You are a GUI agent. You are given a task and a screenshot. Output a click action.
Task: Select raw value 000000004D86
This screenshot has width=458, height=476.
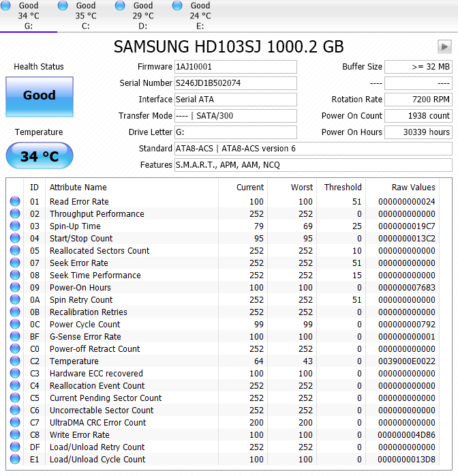click(407, 434)
